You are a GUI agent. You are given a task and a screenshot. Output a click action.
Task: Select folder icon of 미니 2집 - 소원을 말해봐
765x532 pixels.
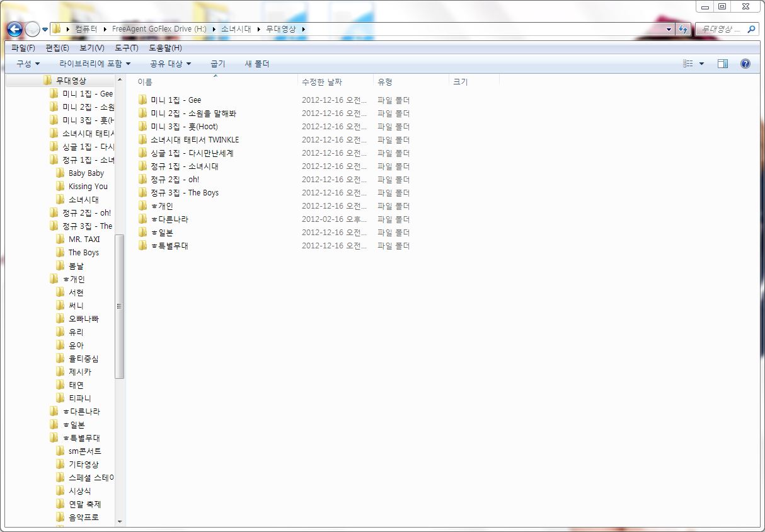(x=143, y=113)
